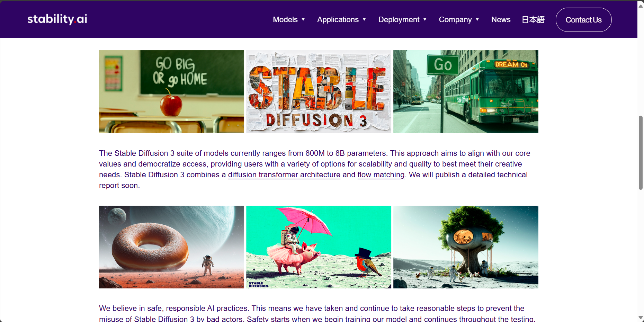644x322 pixels.
Task: Click the Models menu label
Action: (x=285, y=20)
